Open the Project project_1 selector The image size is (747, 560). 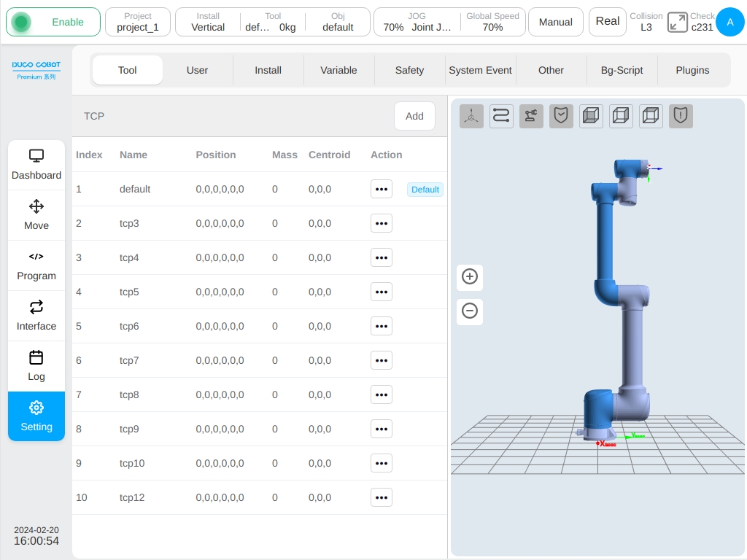pyautogui.click(x=138, y=22)
